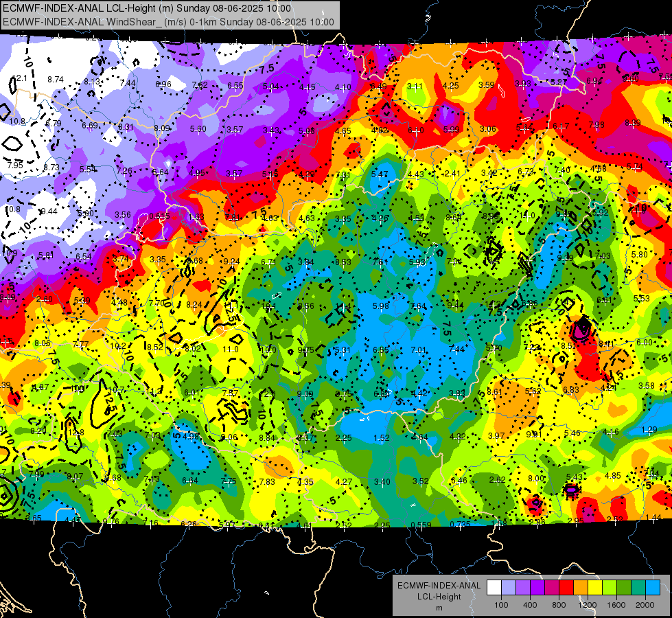The height and width of the screenshot is (618, 672).
Task: Select the shear reading 1.52
Action: click(382, 437)
